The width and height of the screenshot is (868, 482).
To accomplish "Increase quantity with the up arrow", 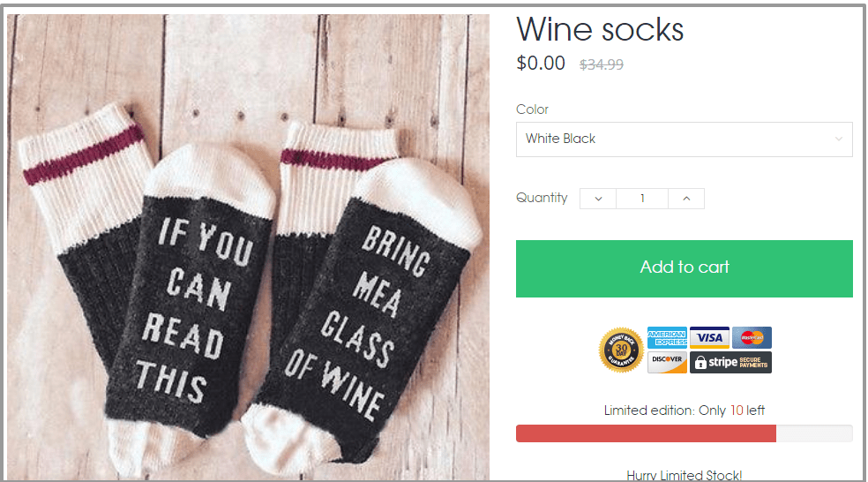I will (x=686, y=199).
